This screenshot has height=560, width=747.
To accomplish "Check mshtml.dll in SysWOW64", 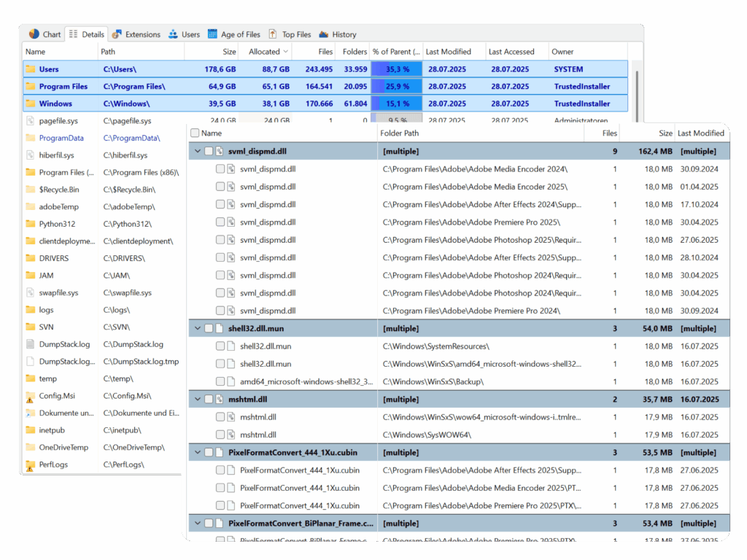I will tap(220, 435).
